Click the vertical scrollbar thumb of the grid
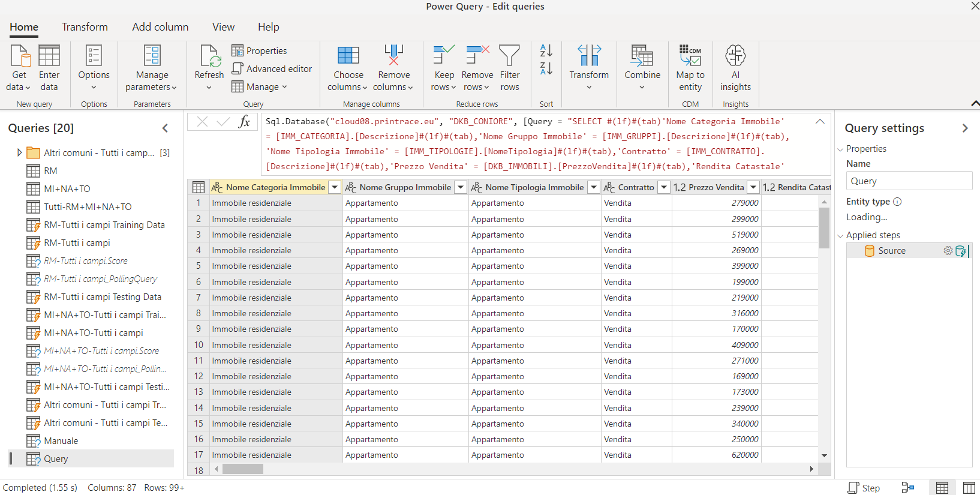The height and width of the screenshot is (495, 980). pos(824,228)
